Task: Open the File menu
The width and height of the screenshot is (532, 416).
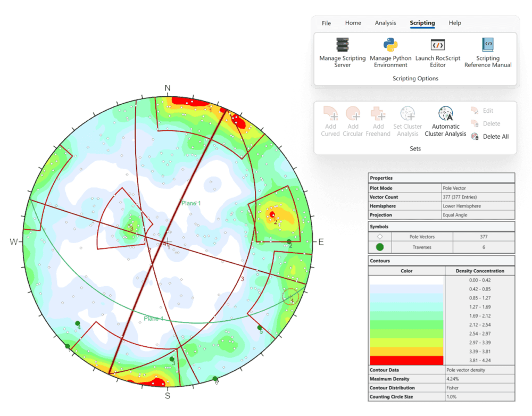Action: point(327,23)
